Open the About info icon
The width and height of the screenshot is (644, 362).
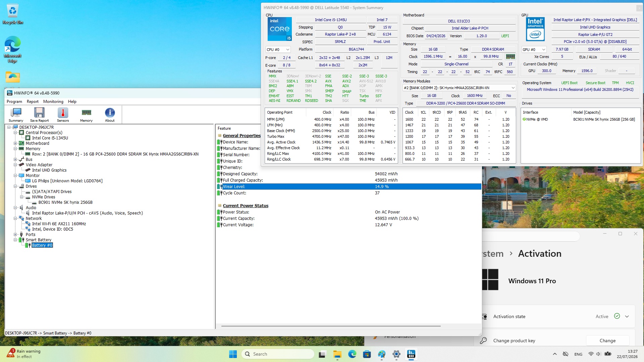(x=110, y=115)
